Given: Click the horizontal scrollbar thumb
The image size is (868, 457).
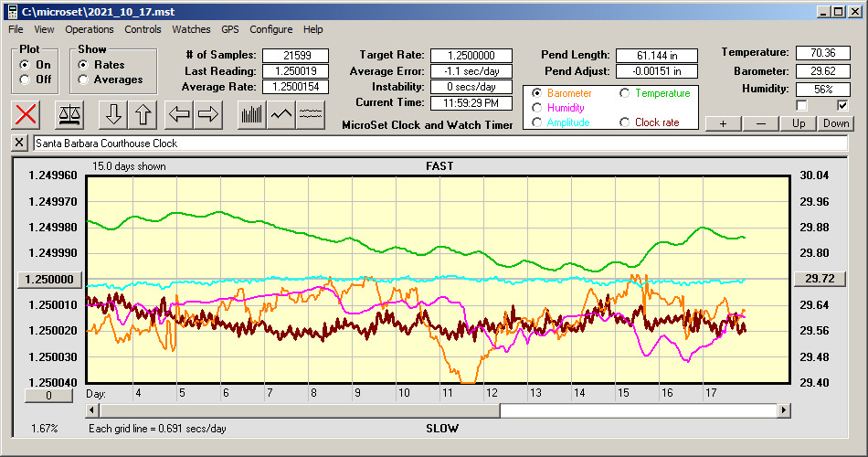Looking at the screenshot, I should (300, 410).
